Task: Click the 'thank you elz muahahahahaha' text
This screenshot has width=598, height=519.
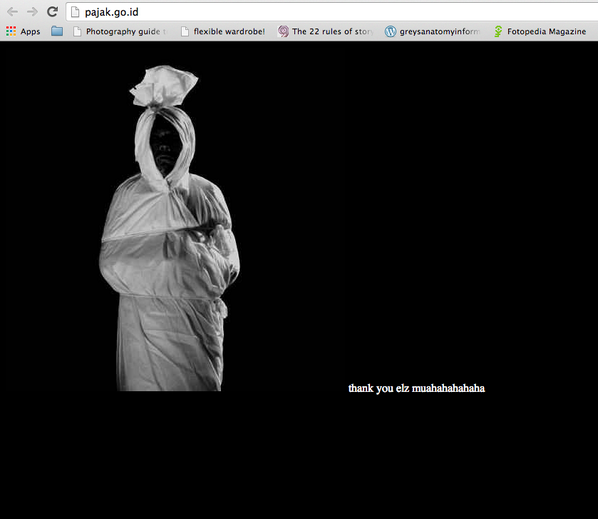Action: pyautogui.click(x=416, y=388)
